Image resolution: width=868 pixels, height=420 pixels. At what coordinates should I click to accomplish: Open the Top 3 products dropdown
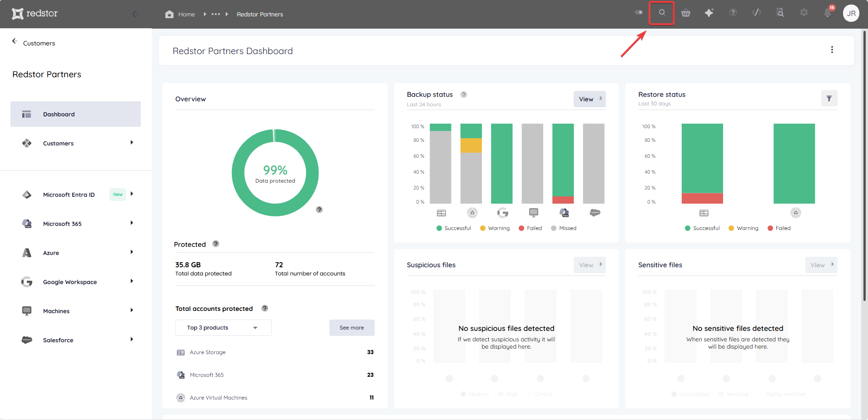click(x=223, y=328)
